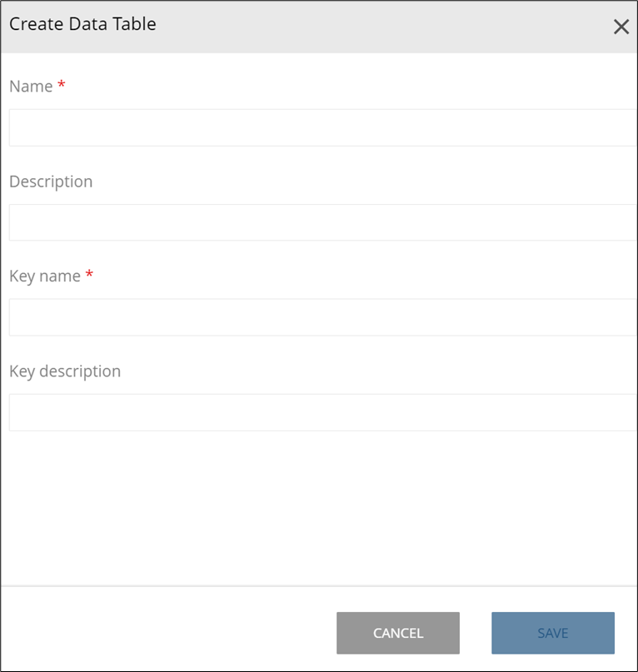Click the Description field label
Screen dimensions: 638x672
tap(52, 182)
